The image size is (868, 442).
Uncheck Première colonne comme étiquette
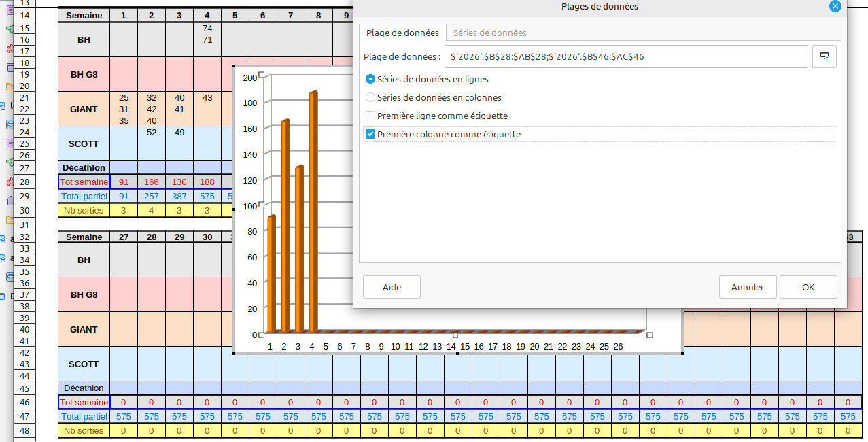[x=370, y=135]
